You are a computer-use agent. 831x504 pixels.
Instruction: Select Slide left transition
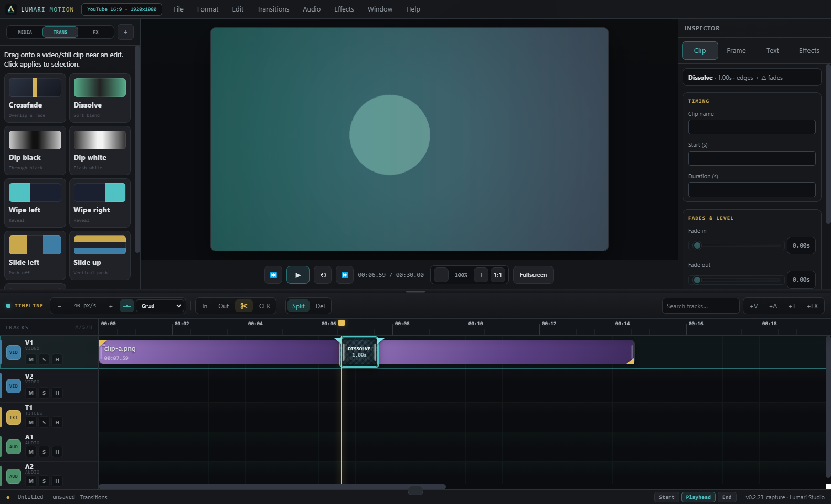(x=35, y=255)
